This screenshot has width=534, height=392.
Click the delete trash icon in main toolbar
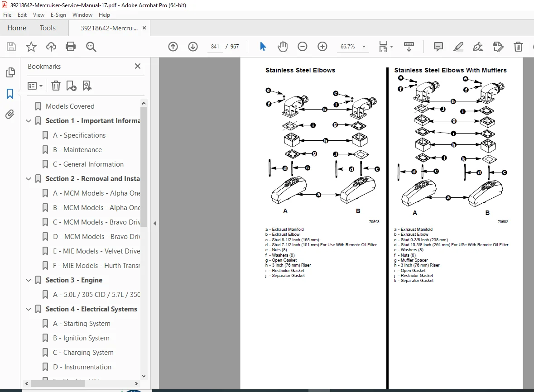click(518, 47)
